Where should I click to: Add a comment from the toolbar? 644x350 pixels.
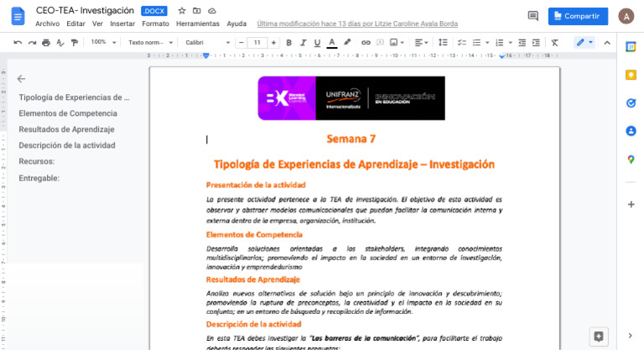380,42
